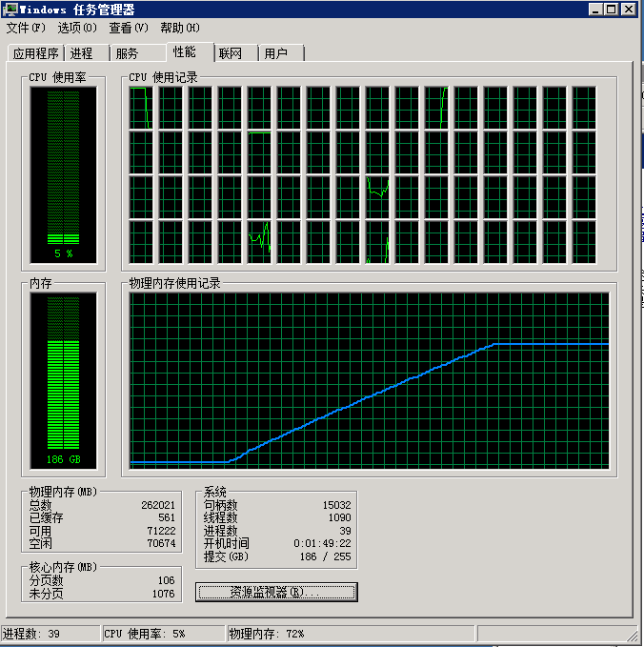Image resolution: width=644 pixels, height=647 pixels.
Task: Select 线程数 value 1090
Action: [339, 517]
